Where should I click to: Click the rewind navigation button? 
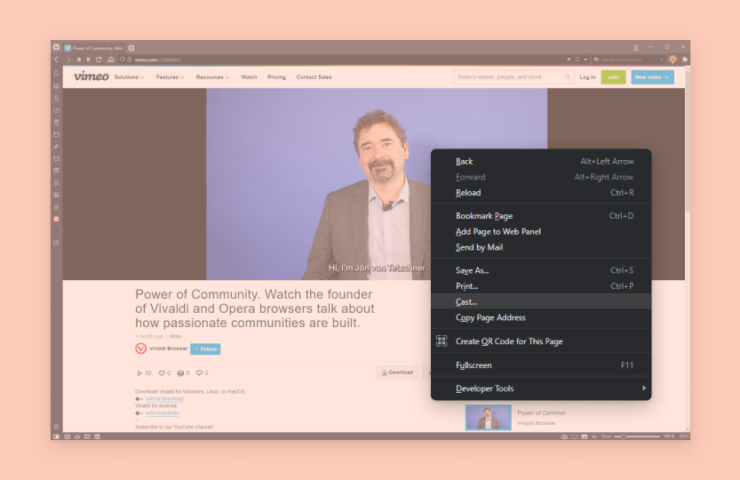coord(78,59)
